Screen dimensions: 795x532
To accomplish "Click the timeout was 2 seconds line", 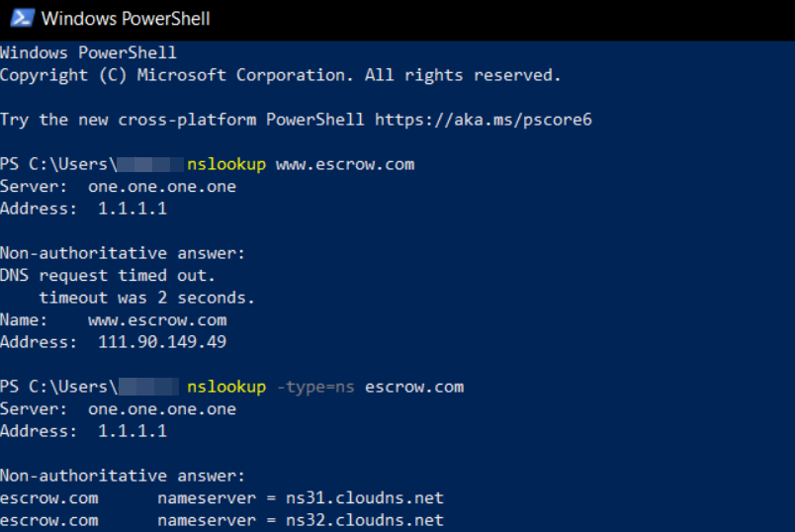I will click(x=146, y=298).
